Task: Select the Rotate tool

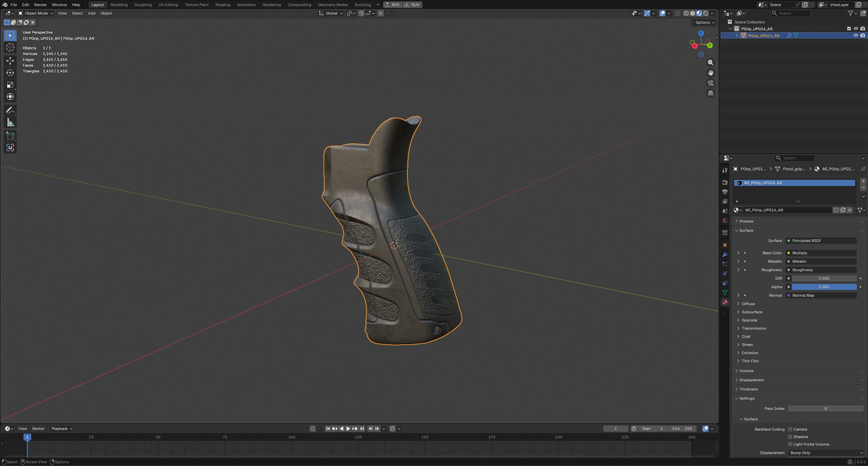Action: (10, 73)
